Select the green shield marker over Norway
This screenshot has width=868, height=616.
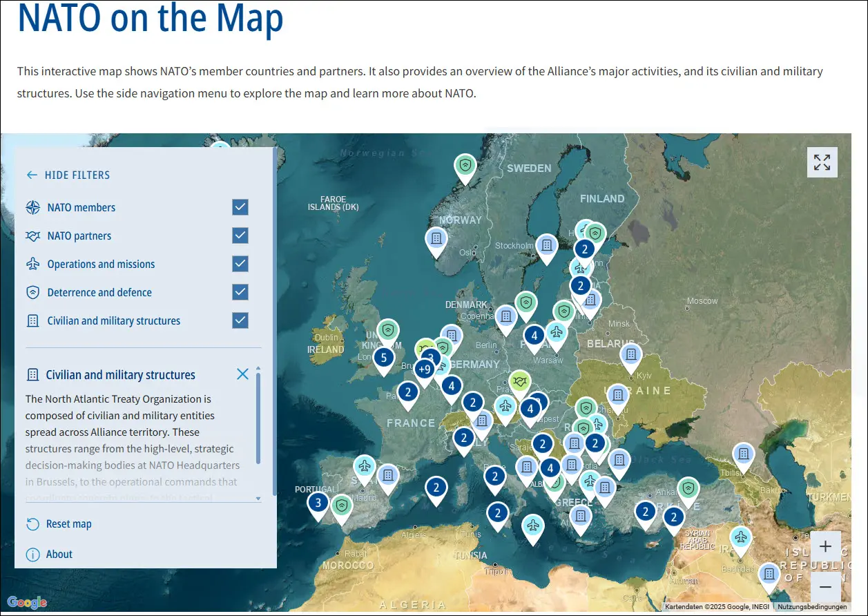point(465,166)
